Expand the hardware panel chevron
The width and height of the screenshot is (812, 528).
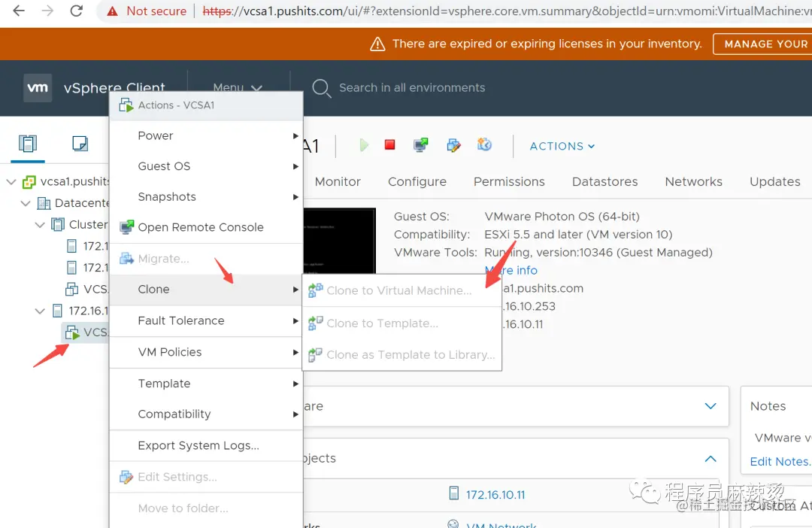coord(710,406)
